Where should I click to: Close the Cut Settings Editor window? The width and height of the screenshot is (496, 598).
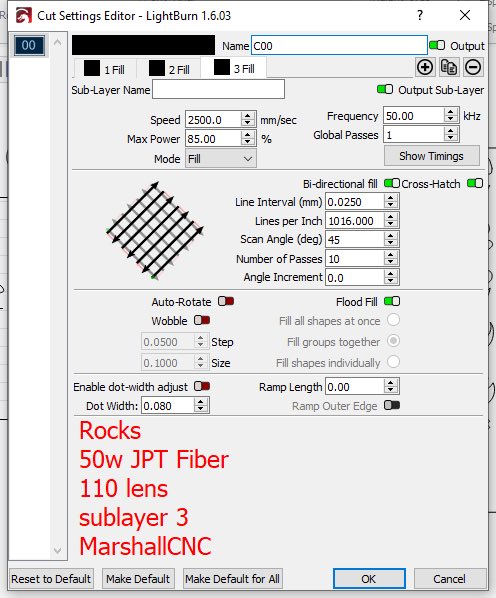coord(465,15)
